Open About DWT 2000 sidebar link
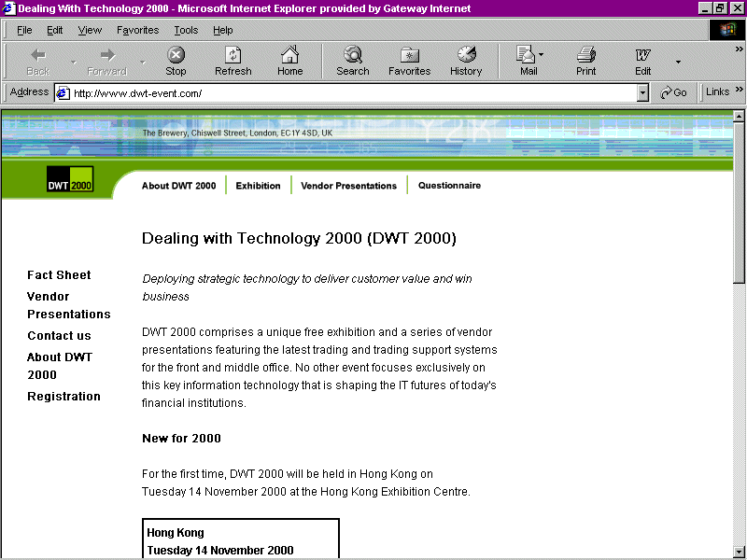This screenshot has width=747, height=560. click(x=60, y=366)
